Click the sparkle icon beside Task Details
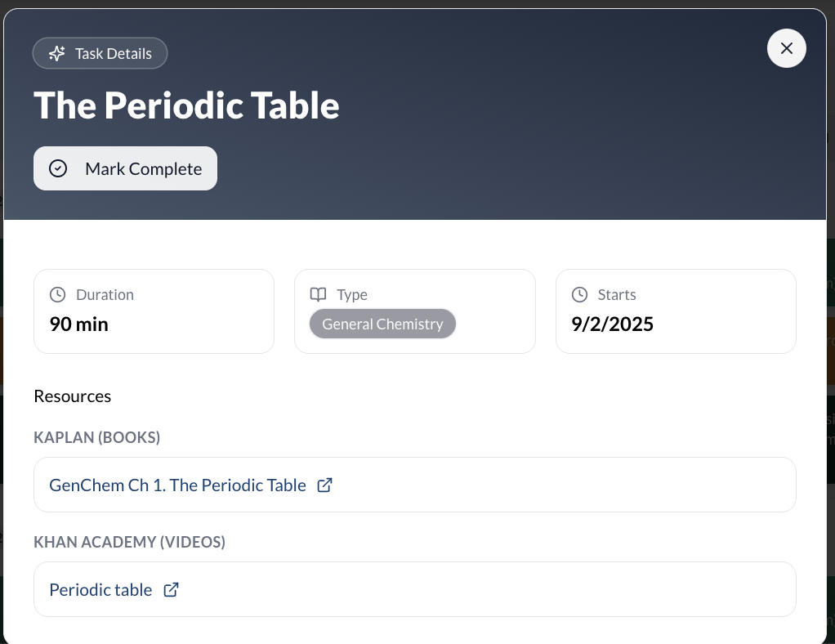Image resolution: width=835 pixels, height=644 pixels. 56,54
